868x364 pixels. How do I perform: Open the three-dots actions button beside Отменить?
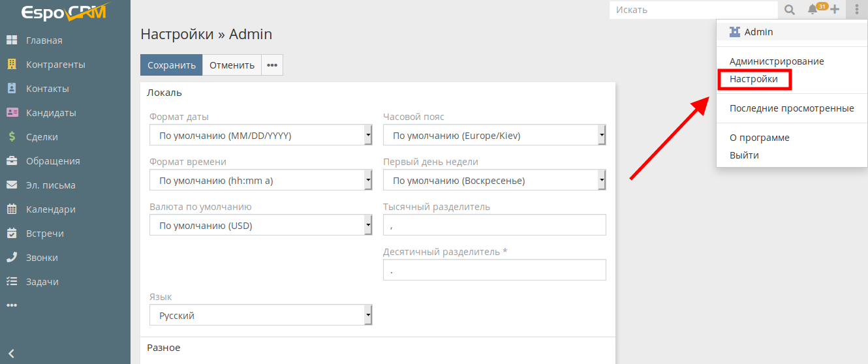272,65
